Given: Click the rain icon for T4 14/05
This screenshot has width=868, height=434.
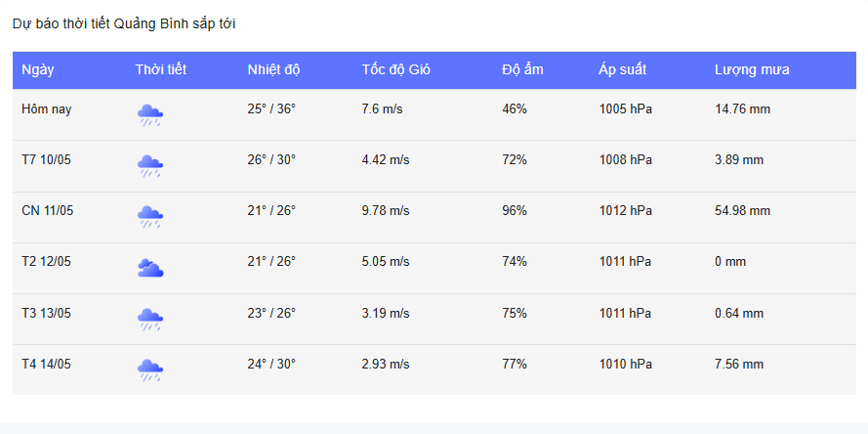Looking at the screenshot, I should point(150,370).
